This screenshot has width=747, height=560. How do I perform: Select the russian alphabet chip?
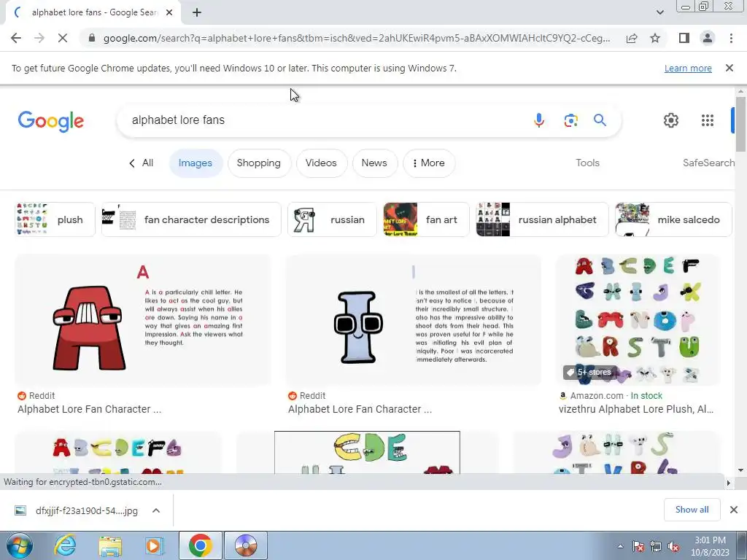(x=542, y=219)
